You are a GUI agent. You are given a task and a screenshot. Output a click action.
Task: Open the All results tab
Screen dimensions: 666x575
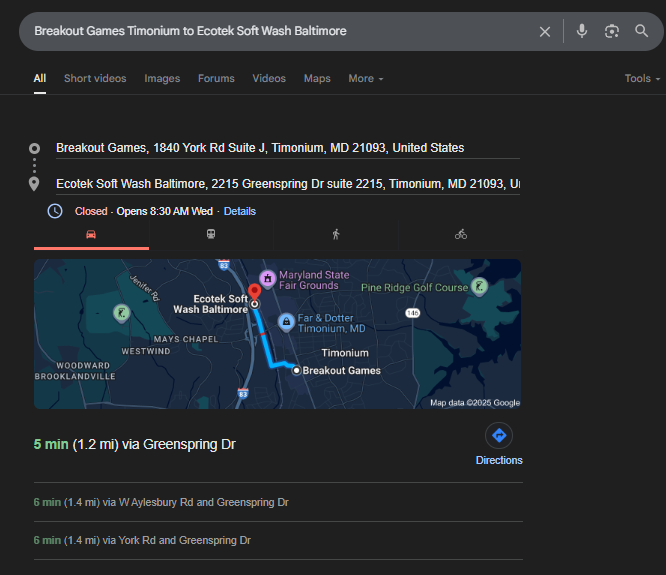click(40, 79)
